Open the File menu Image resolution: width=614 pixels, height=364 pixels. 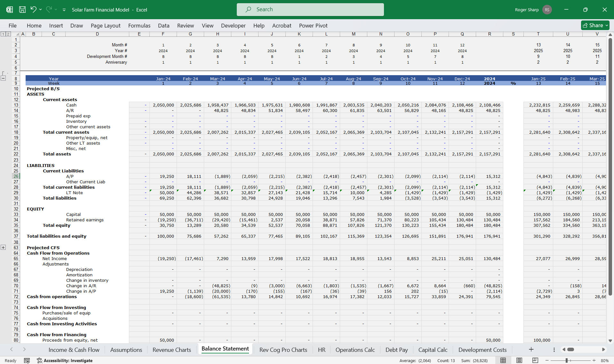pyautogui.click(x=12, y=26)
